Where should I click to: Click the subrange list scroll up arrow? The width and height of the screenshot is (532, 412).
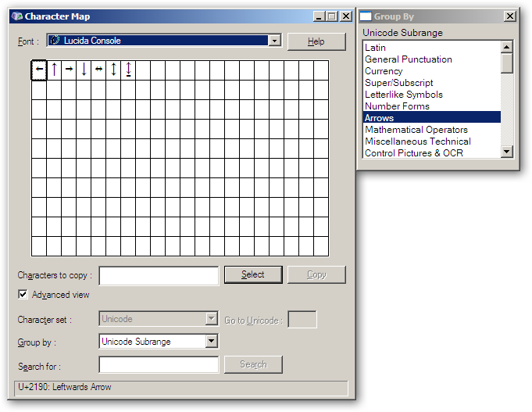506,47
